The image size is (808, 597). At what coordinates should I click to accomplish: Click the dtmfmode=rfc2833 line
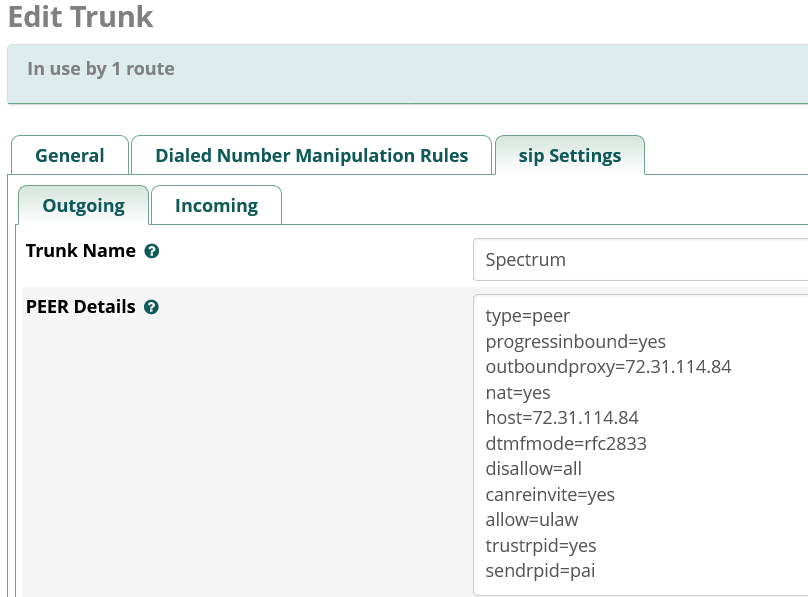pos(566,444)
